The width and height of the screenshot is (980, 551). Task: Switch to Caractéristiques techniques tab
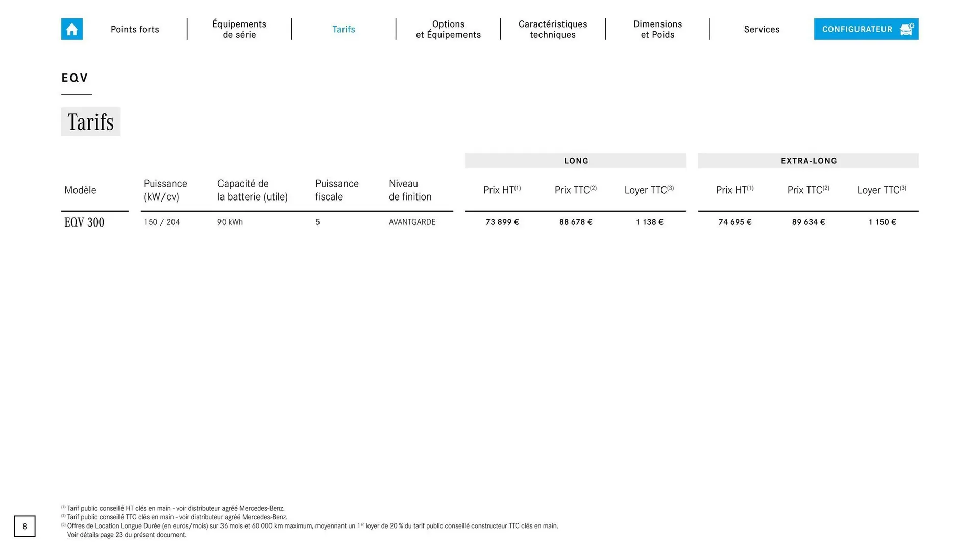(553, 29)
